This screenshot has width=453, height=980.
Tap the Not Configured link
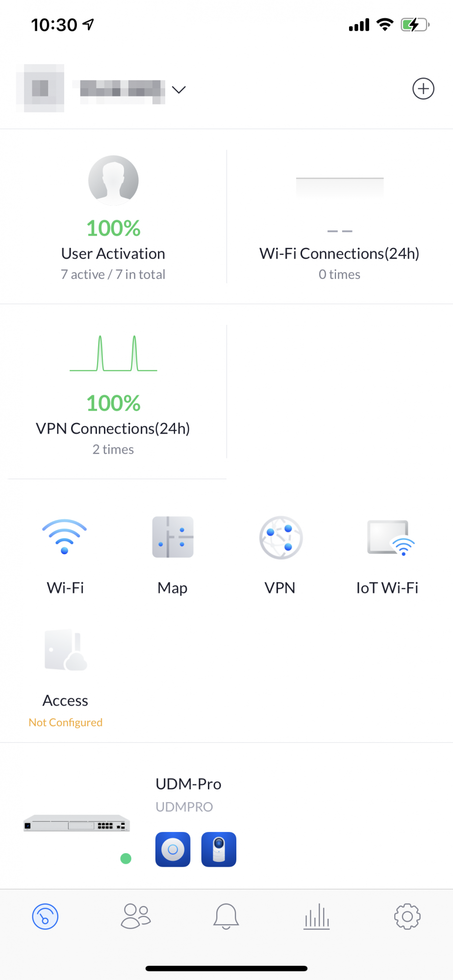[65, 722]
